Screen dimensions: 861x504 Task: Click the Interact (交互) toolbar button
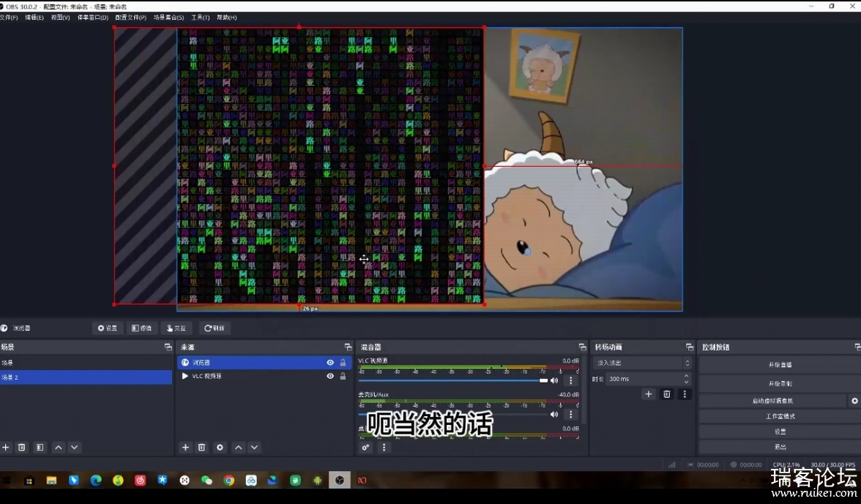[176, 328]
